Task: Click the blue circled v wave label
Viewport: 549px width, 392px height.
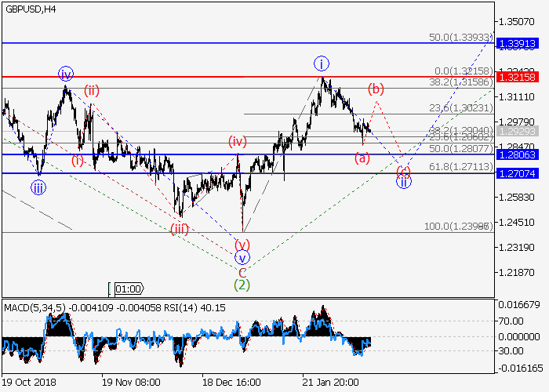Action: pos(242,258)
